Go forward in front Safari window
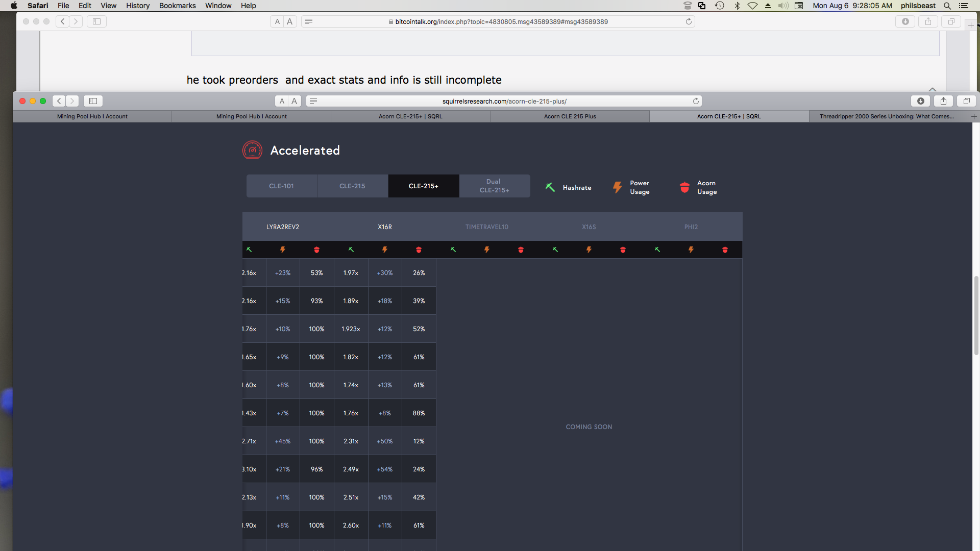 (72, 101)
